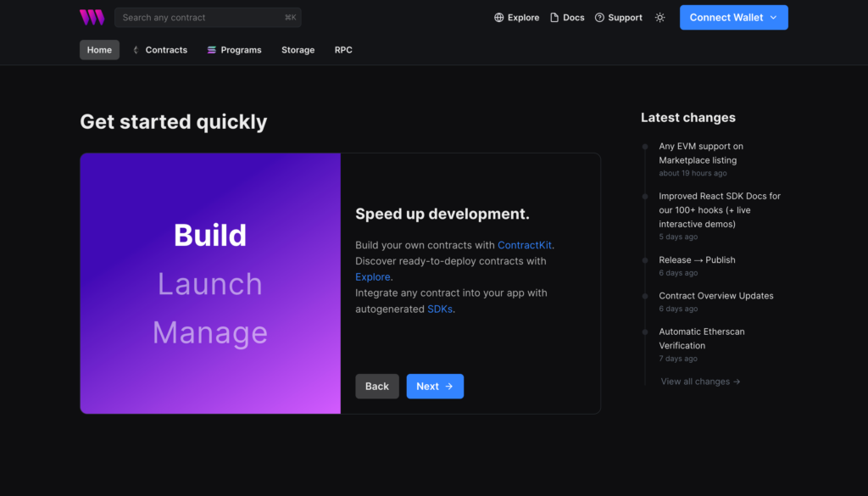Click the arrow icon on the Next button
Viewport: 868px width, 496px height.
(x=449, y=387)
